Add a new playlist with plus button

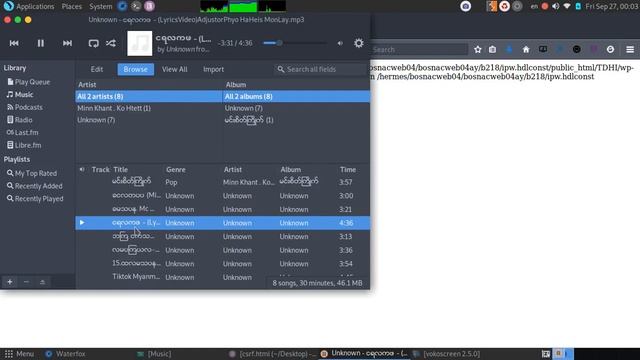pyautogui.click(x=10, y=282)
